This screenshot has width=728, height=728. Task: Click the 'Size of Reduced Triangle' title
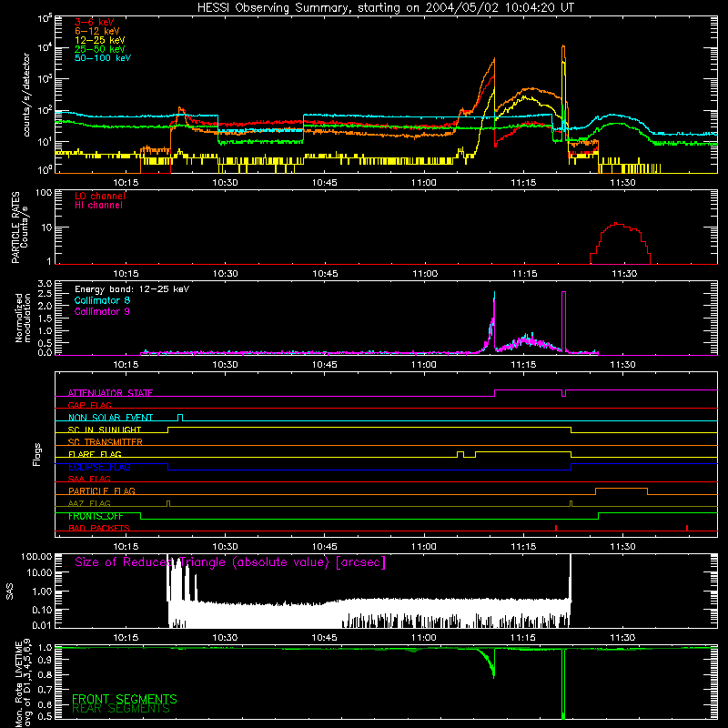pyautogui.click(x=230, y=562)
